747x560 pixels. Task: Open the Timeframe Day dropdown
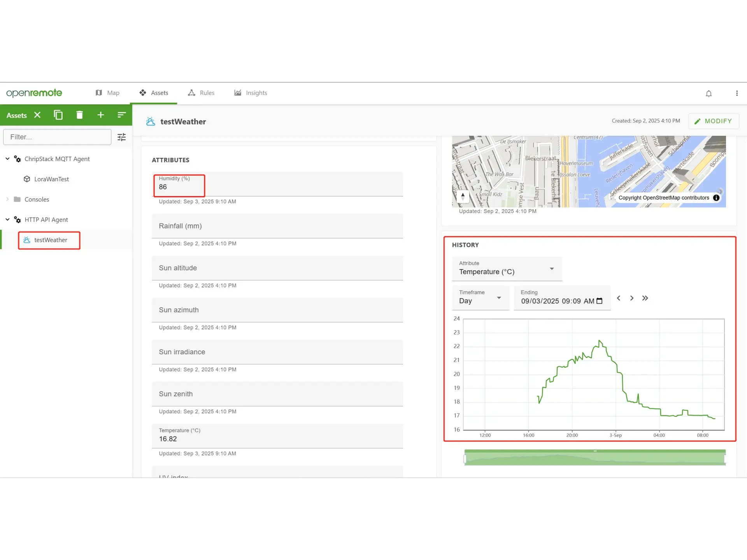pos(480,298)
